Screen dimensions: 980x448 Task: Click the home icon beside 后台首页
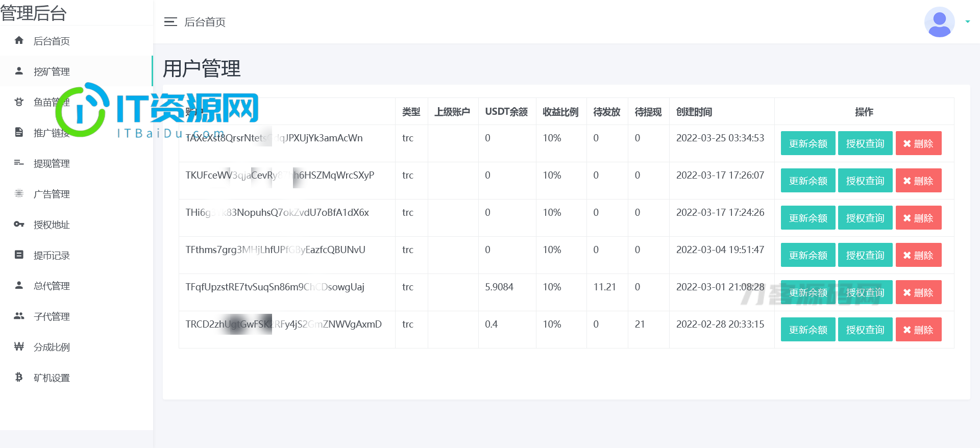(x=19, y=40)
